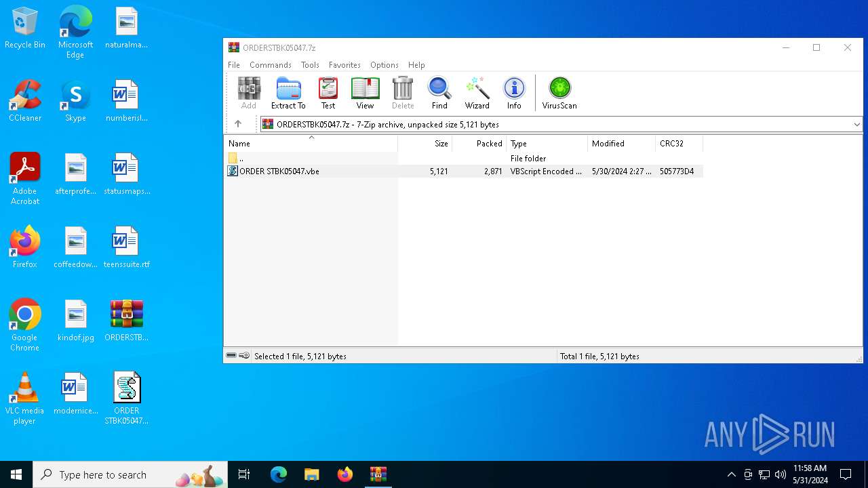Viewport: 868px width, 488px height.
Task: Sort by Type column header
Action: tap(547, 144)
